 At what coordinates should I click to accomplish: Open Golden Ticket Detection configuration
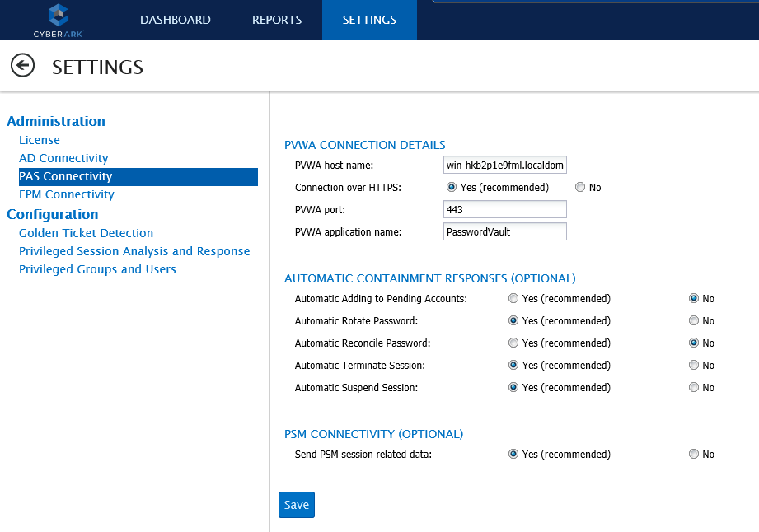(x=86, y=233)
